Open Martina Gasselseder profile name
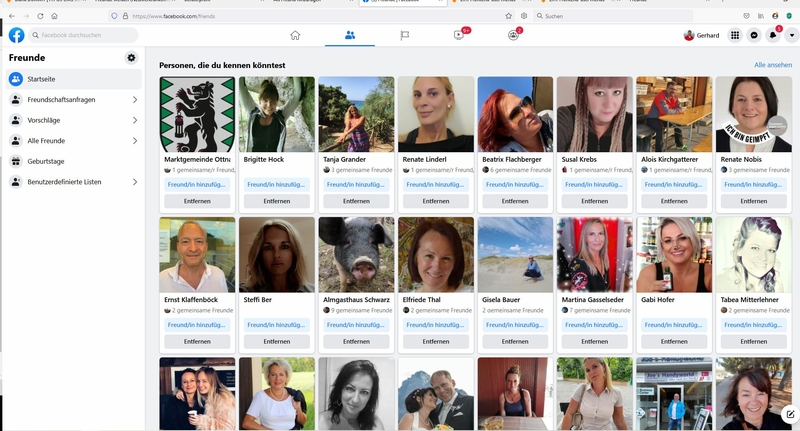This screenshot has width=800, height=431. point(593,299)
